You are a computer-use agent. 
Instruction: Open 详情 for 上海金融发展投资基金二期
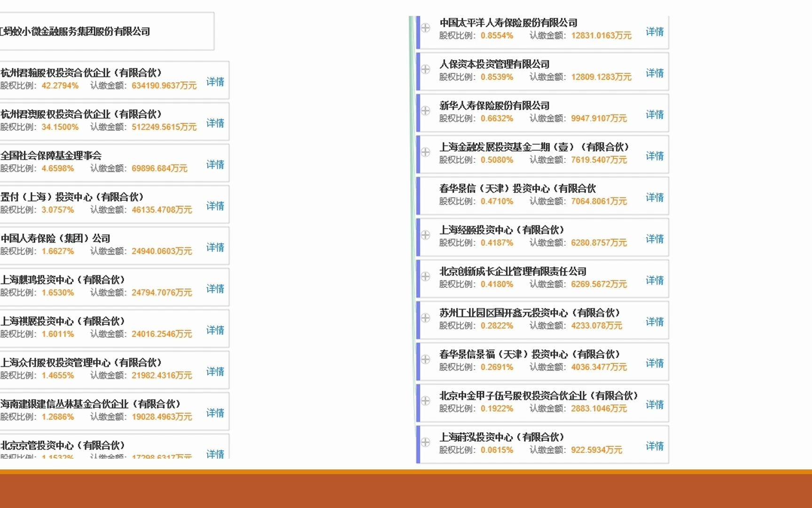[655, 156]
